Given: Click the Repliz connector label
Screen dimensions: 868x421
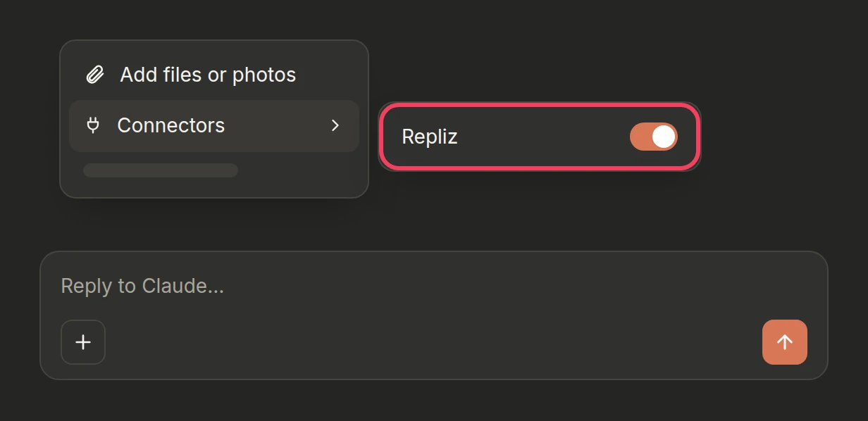Looking at the screenshot, I should [430, 137].
